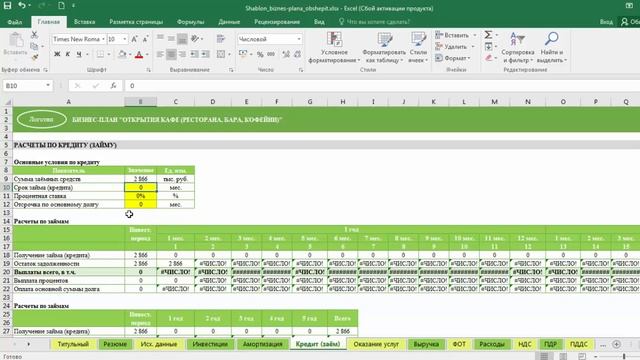
Task: Open the Name Box dropdown arrow
Action: pos(48,85)
